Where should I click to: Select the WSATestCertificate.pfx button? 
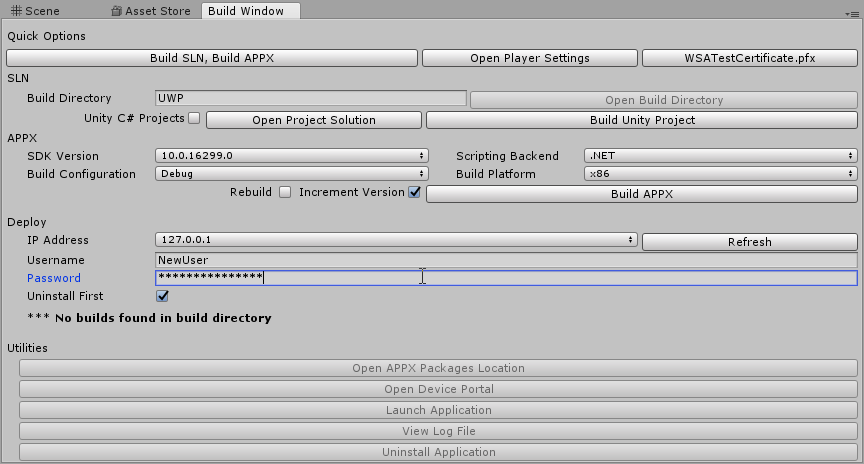click(x=749, y=58)
